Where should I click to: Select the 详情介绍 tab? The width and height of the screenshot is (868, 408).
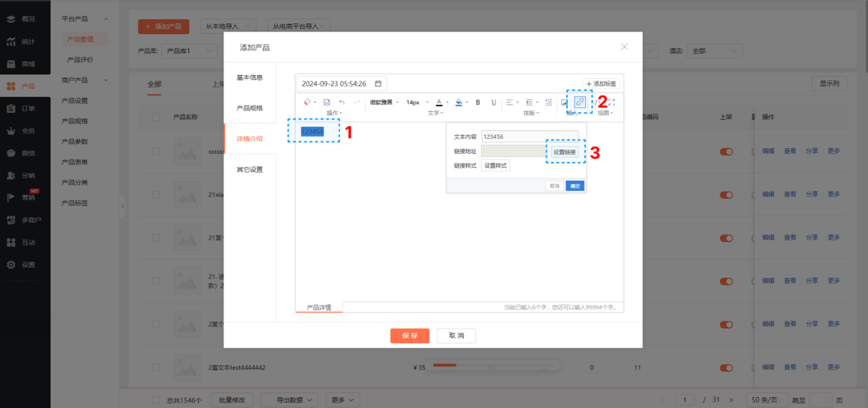point(250,139)
